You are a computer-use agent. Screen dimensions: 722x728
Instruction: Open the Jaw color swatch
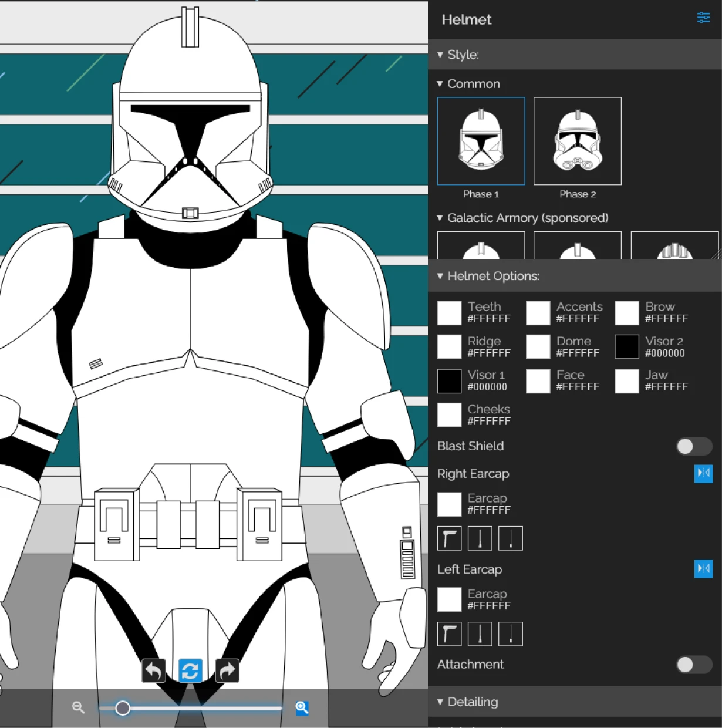tap(627, 381)
